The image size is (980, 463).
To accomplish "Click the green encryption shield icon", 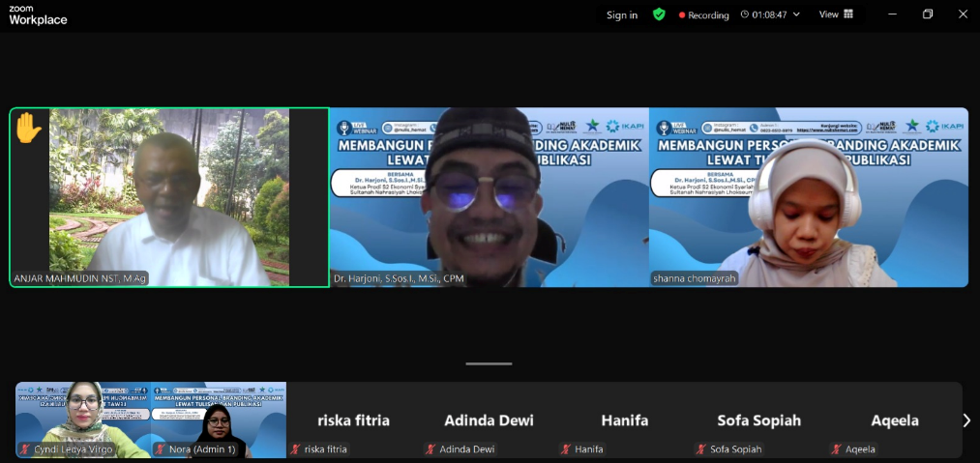I will (x=659, y=14).
